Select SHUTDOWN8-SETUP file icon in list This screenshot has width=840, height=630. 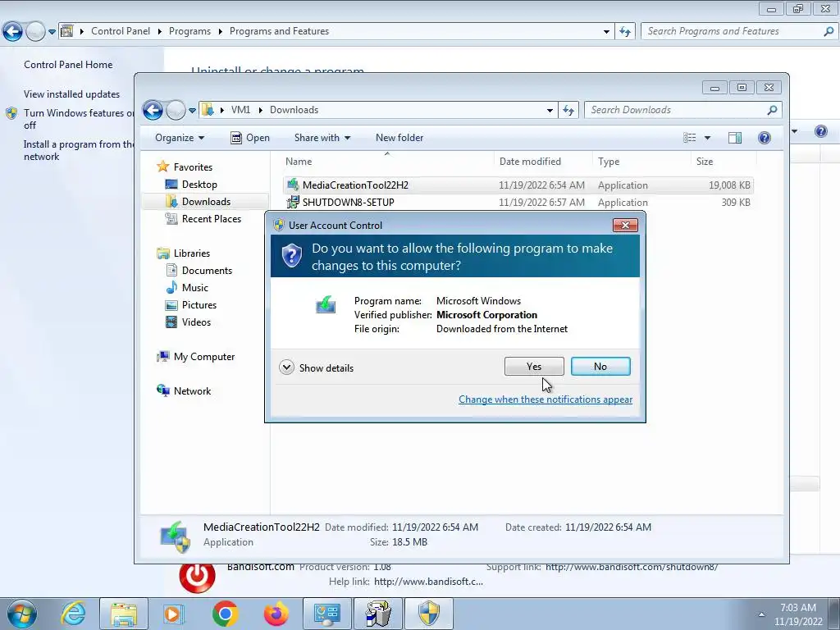[293, 202]
